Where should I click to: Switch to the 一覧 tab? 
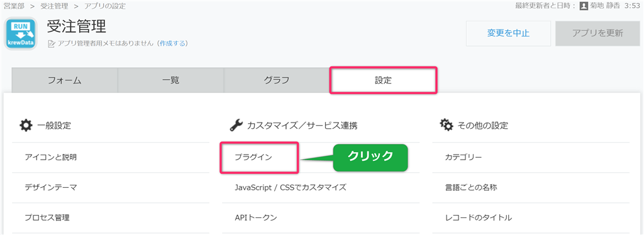click(171, 80)
